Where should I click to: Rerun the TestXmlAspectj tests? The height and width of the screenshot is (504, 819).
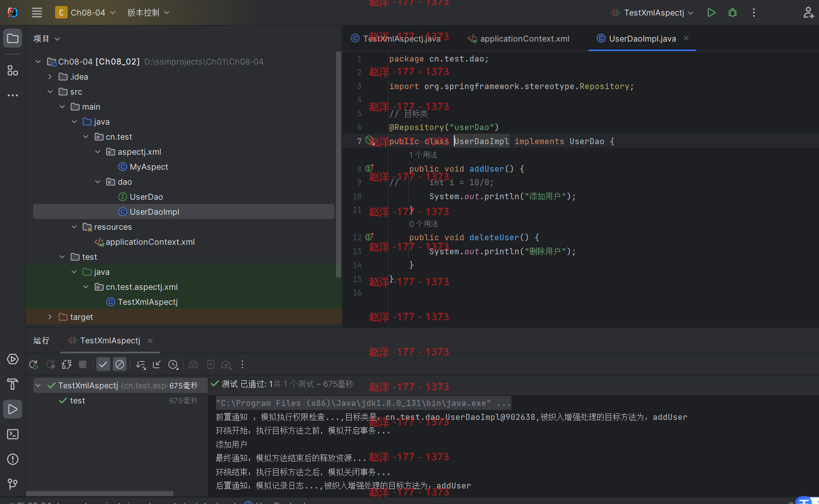click(34, 364)
